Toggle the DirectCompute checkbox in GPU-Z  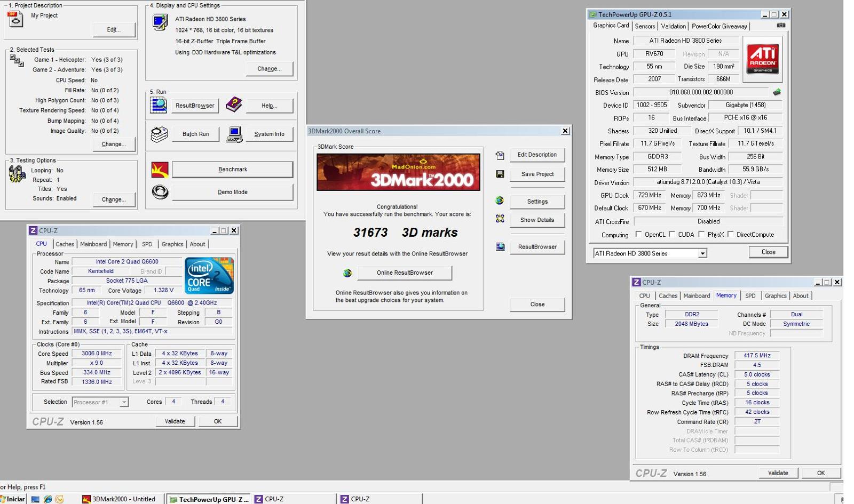(731, 234)
